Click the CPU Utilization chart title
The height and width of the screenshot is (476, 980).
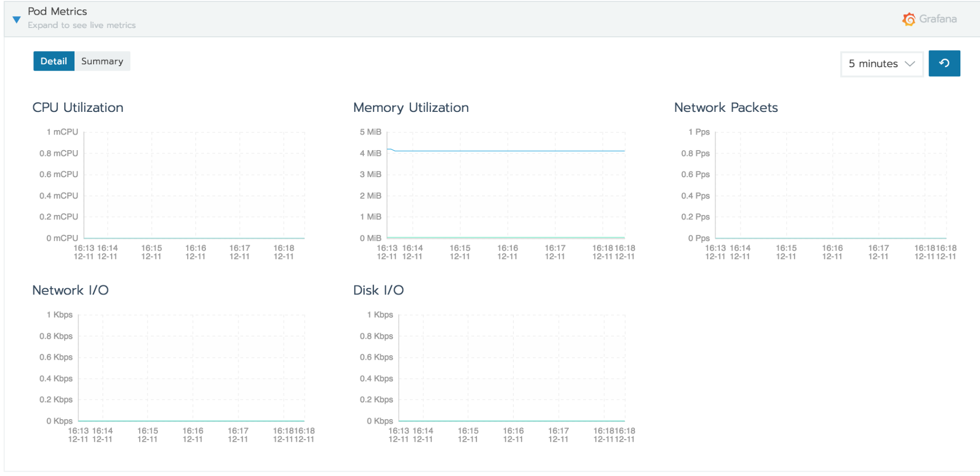click(78, 107)
